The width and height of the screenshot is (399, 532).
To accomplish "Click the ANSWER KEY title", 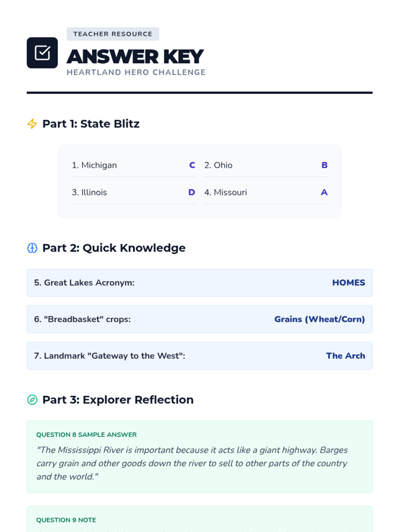I will [x=135, y=56].
